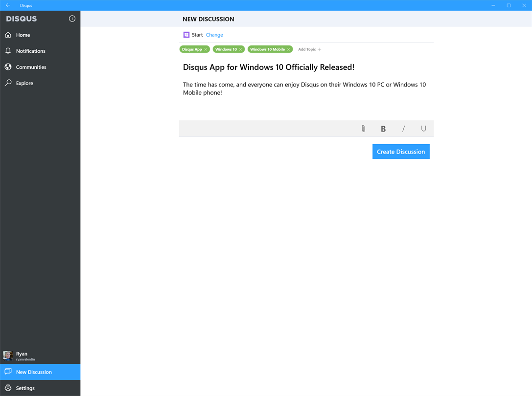Click the Disqus App topic label

click(x=192, y=49)
